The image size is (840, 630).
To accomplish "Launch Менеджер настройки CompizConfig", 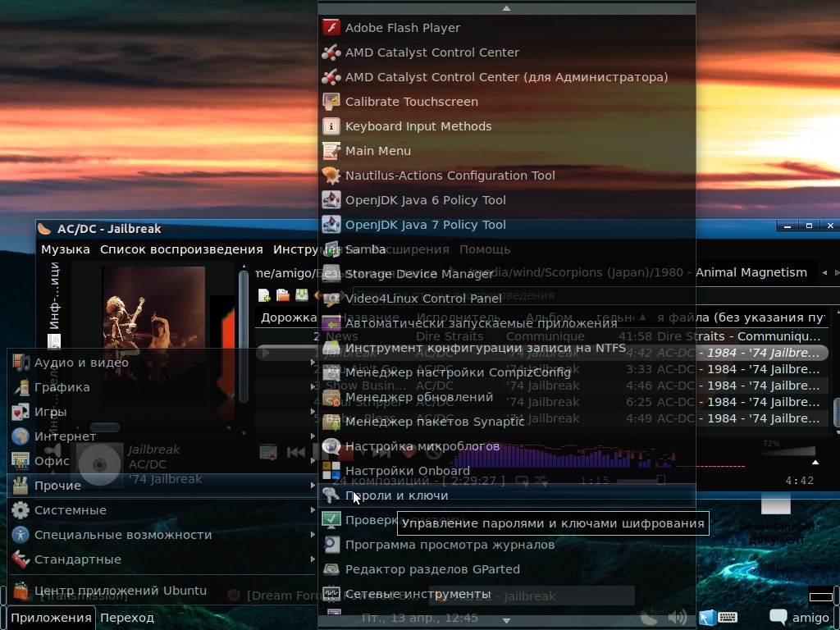I will click(x=506, y=372).
